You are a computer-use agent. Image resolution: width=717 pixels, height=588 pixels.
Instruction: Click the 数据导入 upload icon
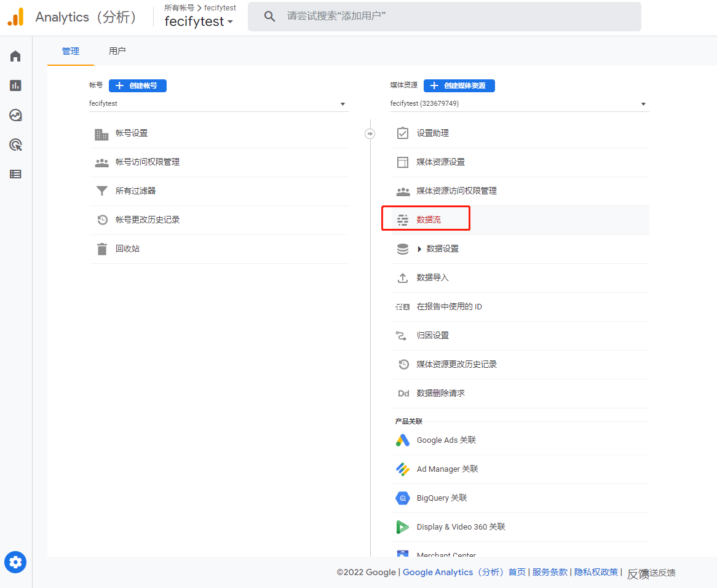402,277
